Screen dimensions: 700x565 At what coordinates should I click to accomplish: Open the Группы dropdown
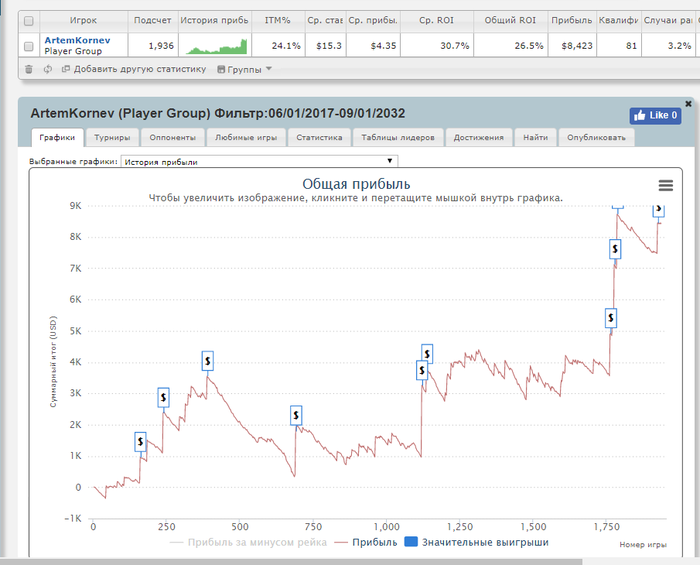point(244,69)
